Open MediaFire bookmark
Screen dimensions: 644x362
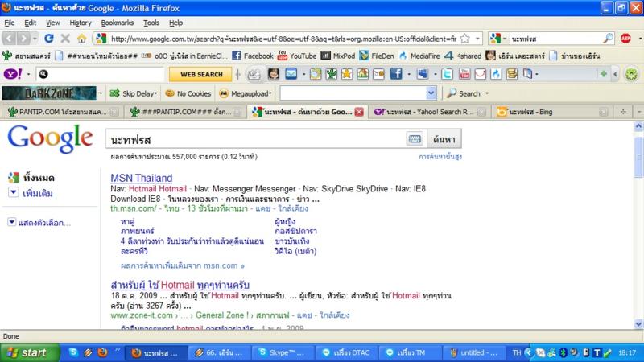point(419,56)
